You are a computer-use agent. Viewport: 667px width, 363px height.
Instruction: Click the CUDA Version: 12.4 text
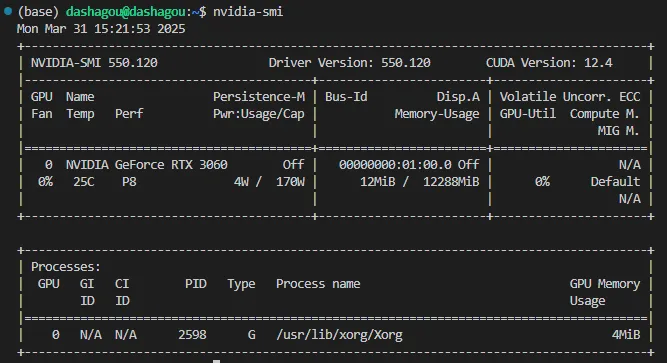click(549, 63)
